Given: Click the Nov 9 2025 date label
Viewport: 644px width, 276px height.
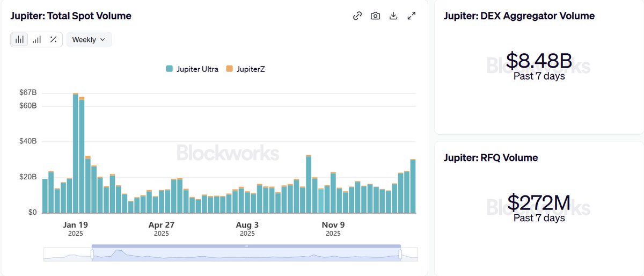Looking at the screenshot, I should 333,229.
